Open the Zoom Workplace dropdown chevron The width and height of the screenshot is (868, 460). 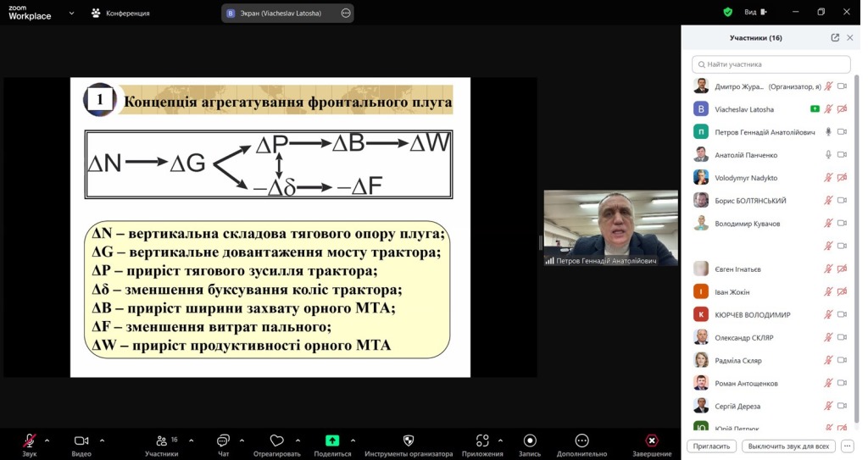click(71, 13)
